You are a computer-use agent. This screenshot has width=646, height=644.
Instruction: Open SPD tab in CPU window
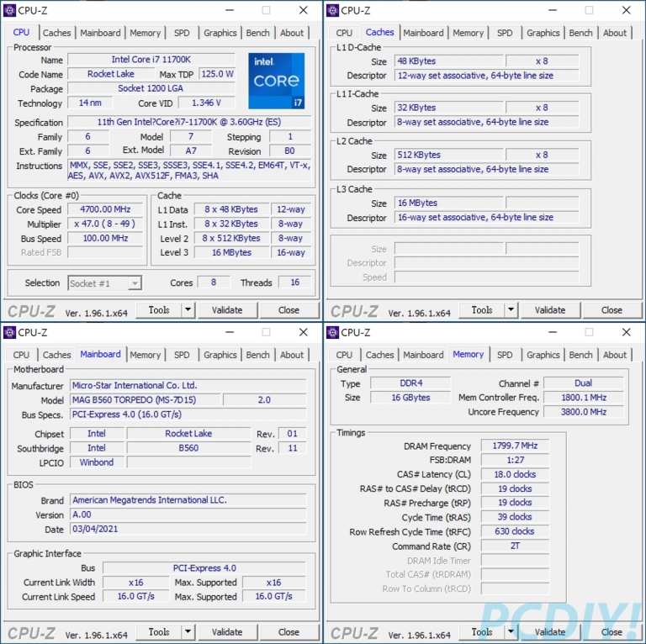tap(182, 33)
